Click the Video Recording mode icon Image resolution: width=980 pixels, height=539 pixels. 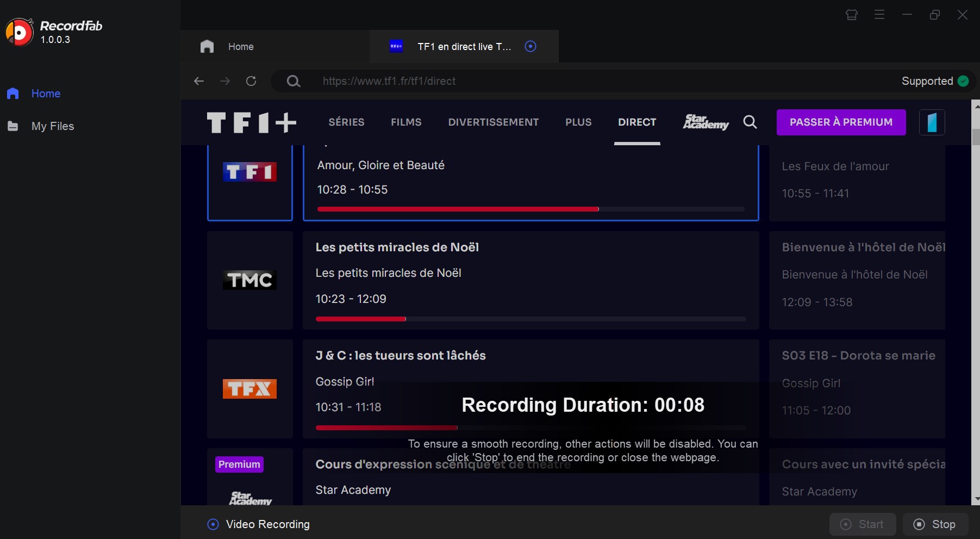click(x=213, y=524)
